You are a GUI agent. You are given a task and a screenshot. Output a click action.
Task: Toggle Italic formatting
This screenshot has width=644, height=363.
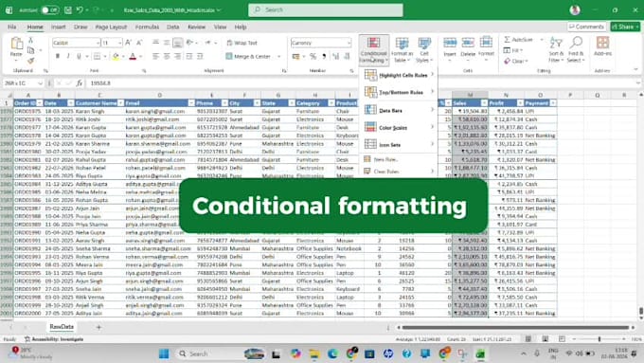[68, 56]
